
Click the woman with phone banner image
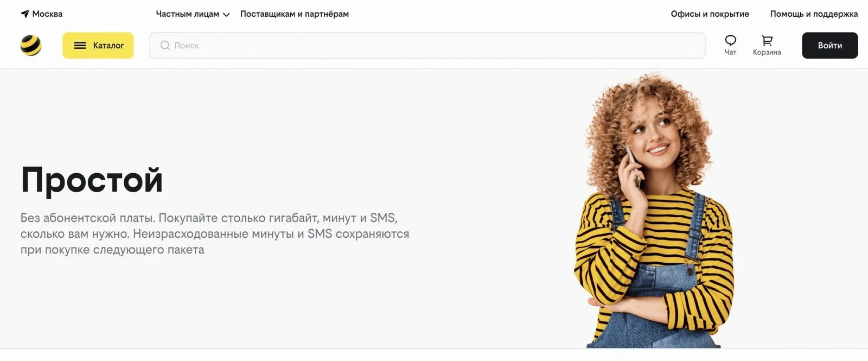click(x=654, y=211)
